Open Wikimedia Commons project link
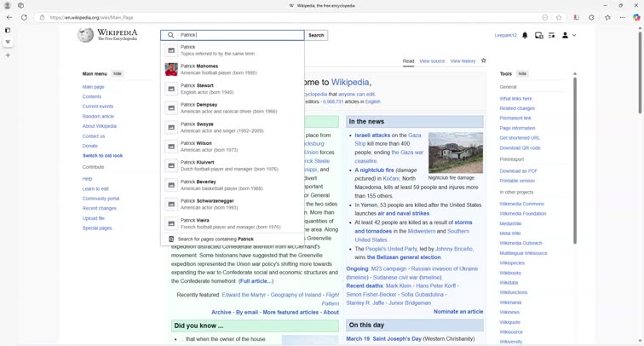The image size is (644, 346). [x=521, y=204]
